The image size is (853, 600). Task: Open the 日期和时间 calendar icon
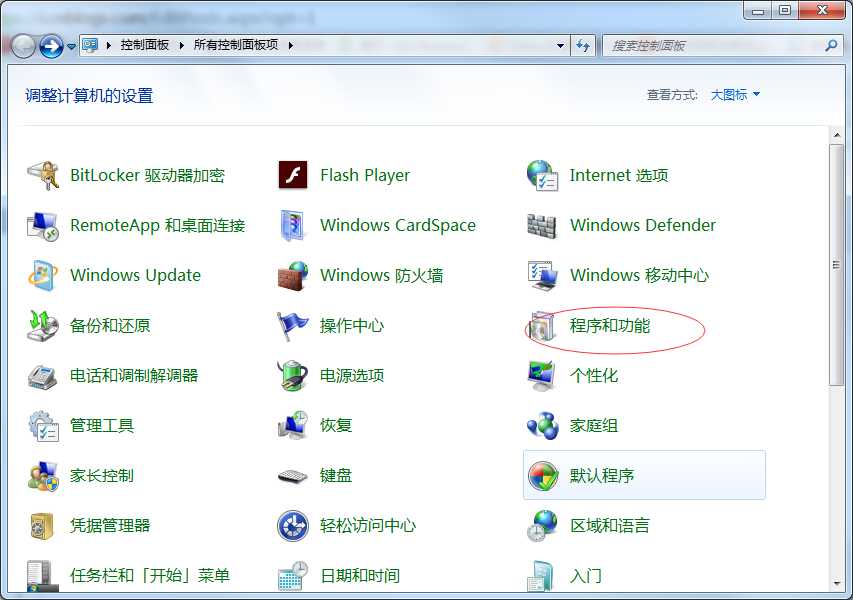pyautogui.click(x=293, y=576)
